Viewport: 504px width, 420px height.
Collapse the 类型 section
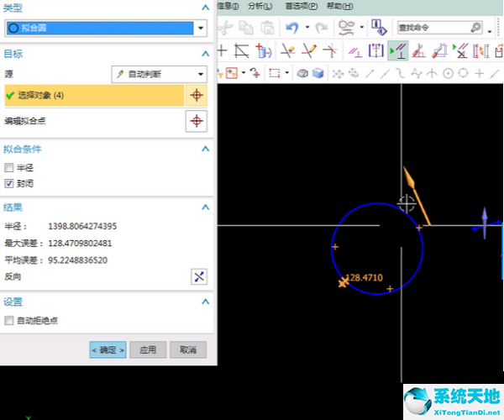(206, 8)
